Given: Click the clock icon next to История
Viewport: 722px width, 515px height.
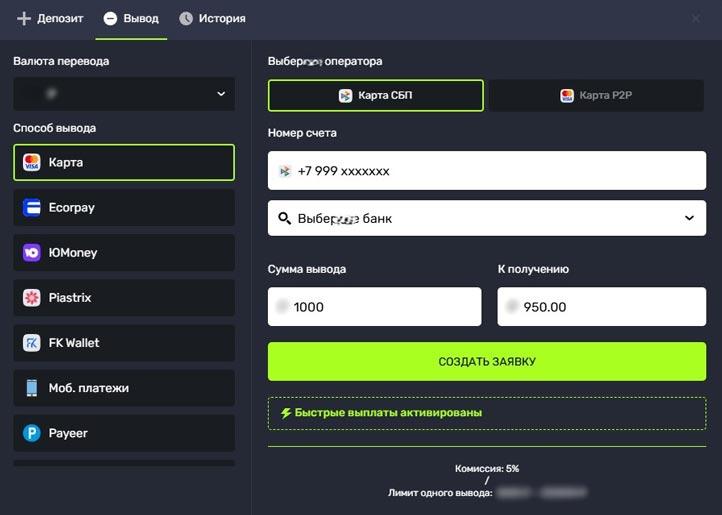Looking at the screenshot, I should pyautogui.click(x=186, y=19).
